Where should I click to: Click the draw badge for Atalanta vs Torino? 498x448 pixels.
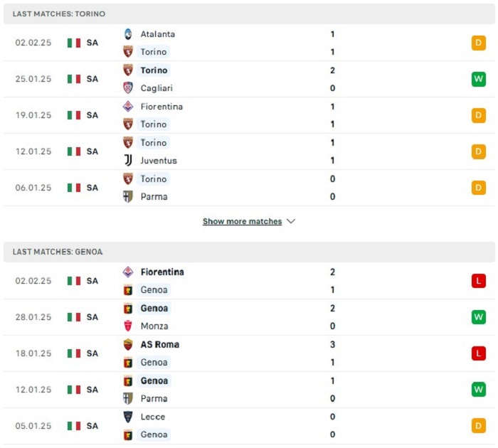(478, 43)
